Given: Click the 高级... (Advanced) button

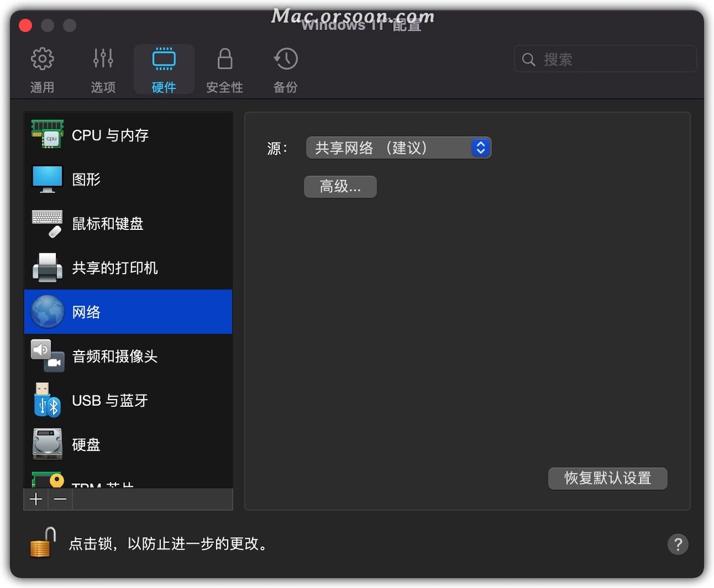Looking at the screenshot, I should (x=340, y=187).
